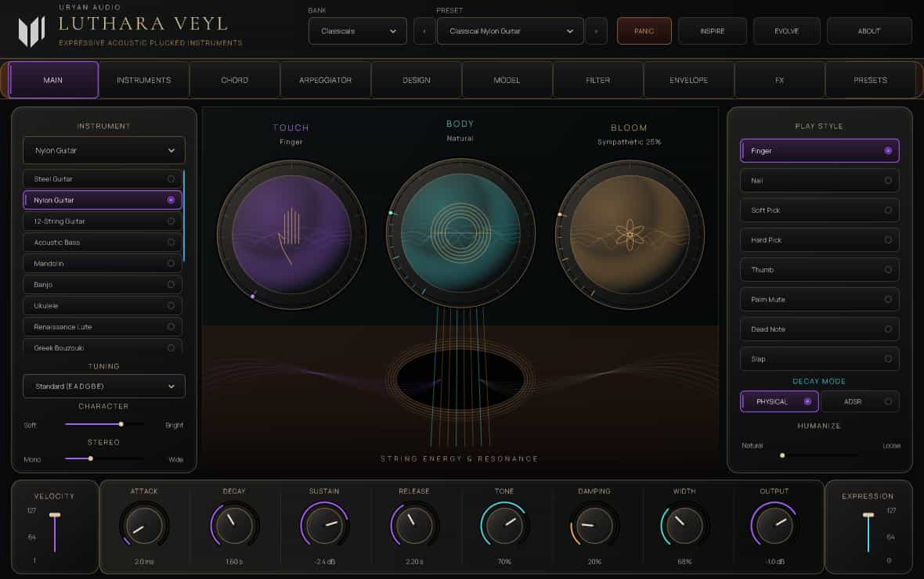Image resolution: width=924 pixels, height=579 pixels.
Task: Choose Dead Note play style
Action: point(820,329)
